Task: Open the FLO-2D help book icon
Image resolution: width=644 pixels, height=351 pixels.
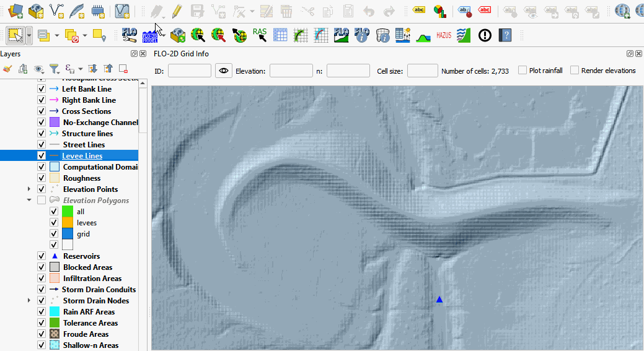Action: (x=506, y=35)
